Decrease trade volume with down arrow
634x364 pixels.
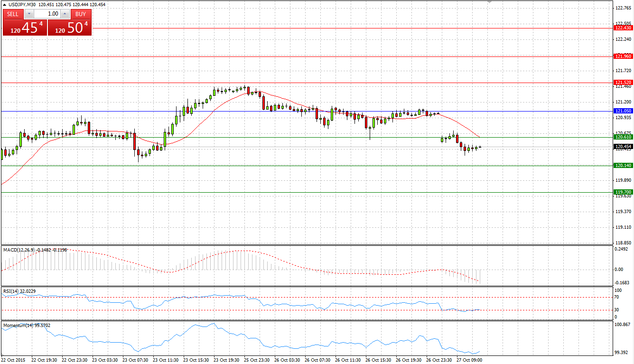(29, 14)
